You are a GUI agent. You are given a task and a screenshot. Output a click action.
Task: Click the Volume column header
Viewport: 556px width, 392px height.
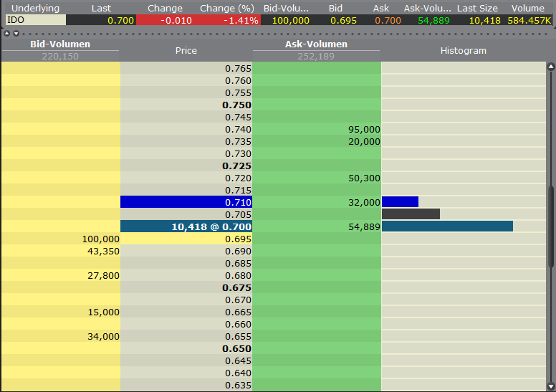click(527, 8)
